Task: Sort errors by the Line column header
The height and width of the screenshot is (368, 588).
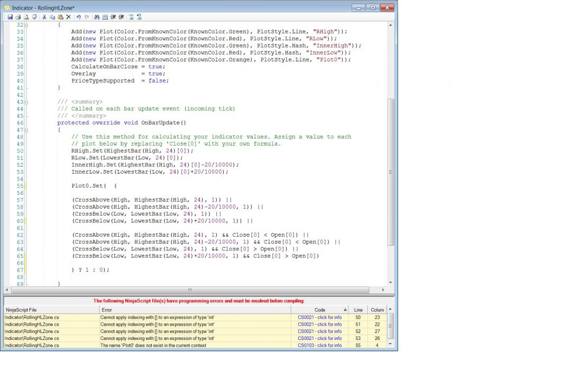Action: tap(359, 310)
